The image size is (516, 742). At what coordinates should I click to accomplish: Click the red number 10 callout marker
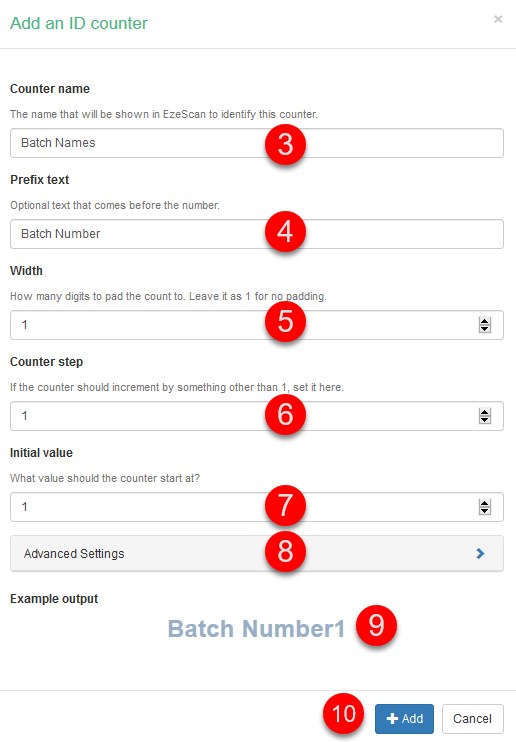344,714
